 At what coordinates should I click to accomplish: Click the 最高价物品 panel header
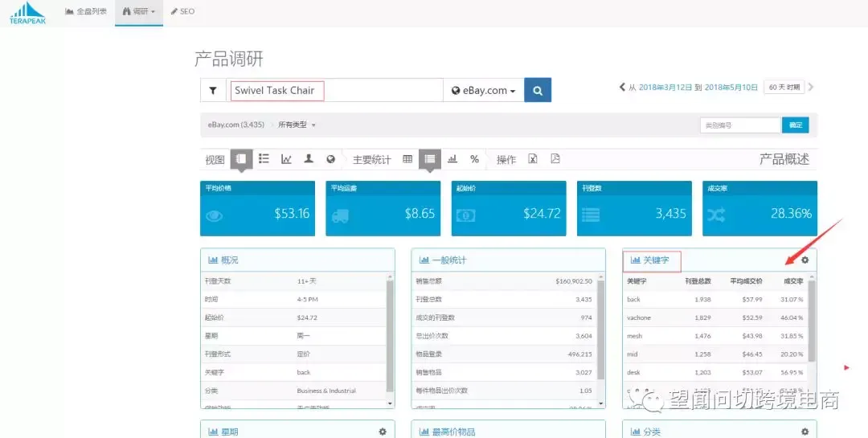508,430
